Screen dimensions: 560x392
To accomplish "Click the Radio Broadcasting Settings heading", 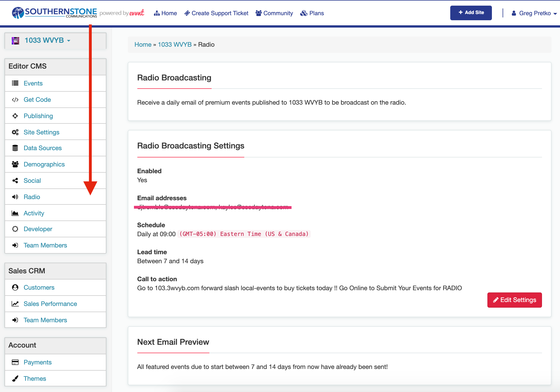I will click(x=191, y=146).
